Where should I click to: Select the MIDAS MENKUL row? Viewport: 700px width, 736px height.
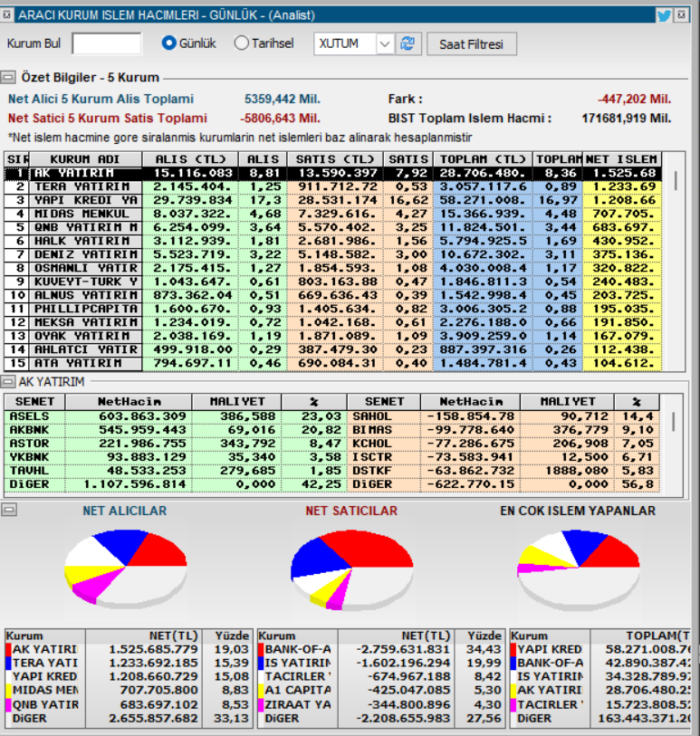(333, 214)
